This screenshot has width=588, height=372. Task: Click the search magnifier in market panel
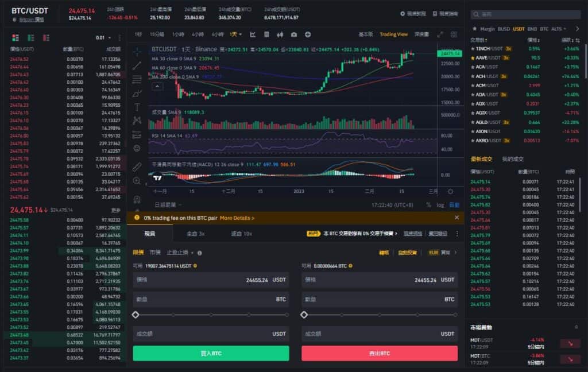click(476, 14)
